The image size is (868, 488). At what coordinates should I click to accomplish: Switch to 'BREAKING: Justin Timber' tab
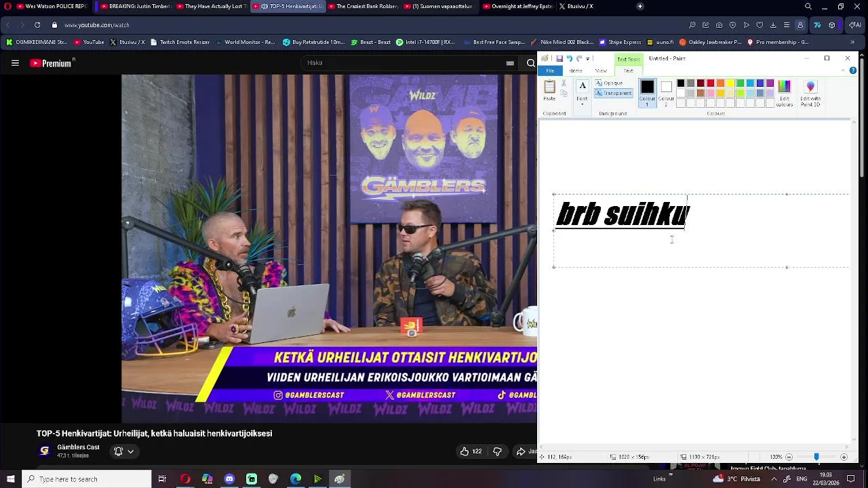click(x=136, y=6)
